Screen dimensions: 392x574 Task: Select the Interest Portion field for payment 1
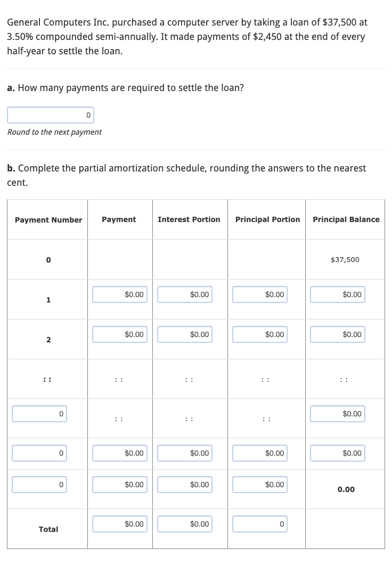184,294
